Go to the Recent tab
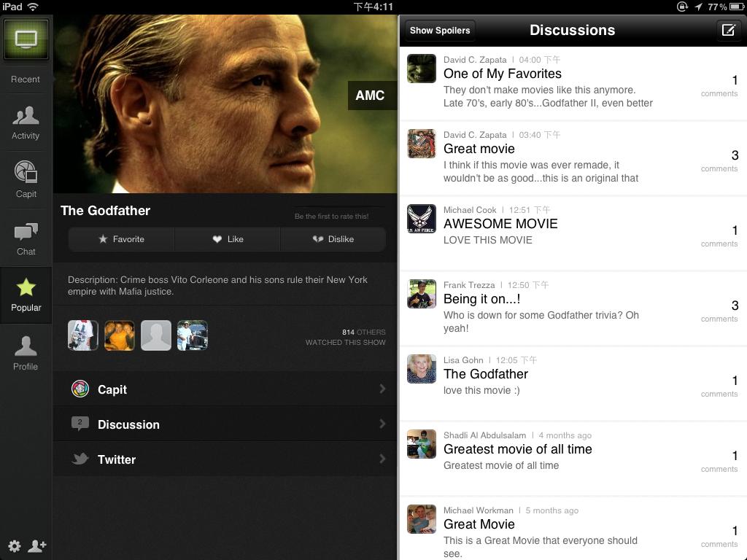747x560 pixels. click(26, 79)
